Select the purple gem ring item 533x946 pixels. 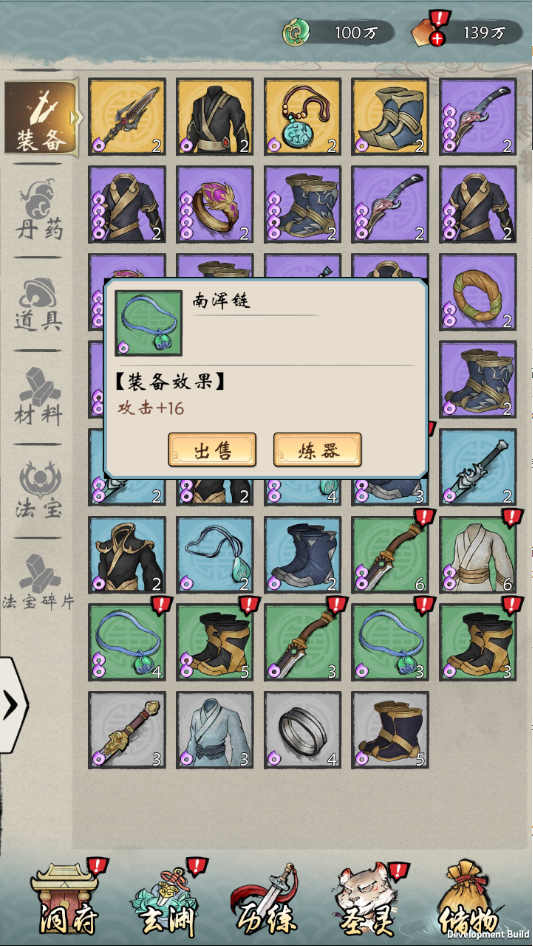coord(215,205)
